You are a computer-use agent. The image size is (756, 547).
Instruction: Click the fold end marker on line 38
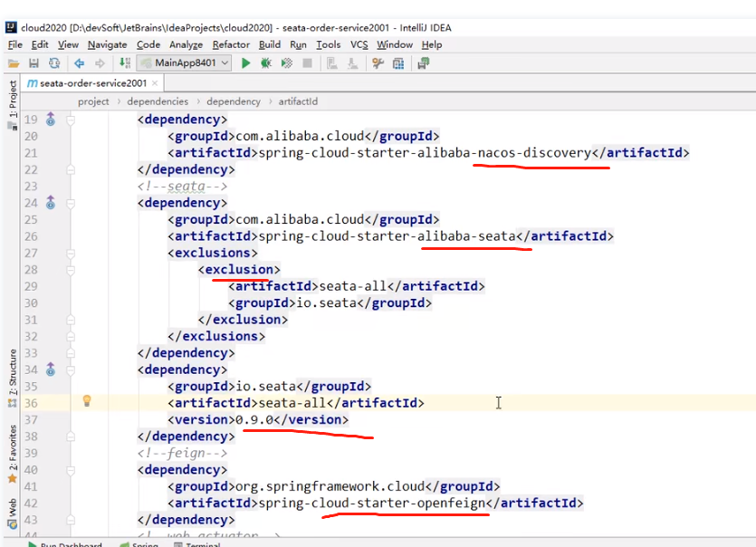(71, 437)
